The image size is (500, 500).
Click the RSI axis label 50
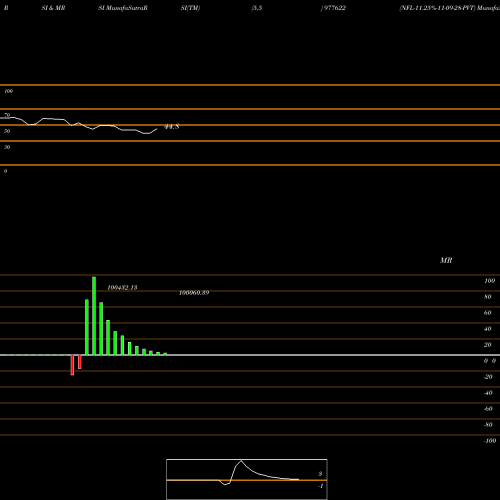tap(7, 131)
